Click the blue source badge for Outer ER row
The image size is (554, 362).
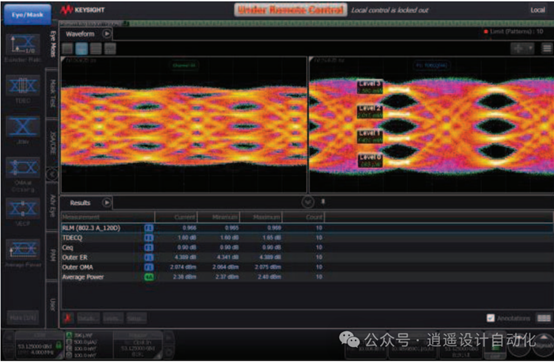click(149, 257)
